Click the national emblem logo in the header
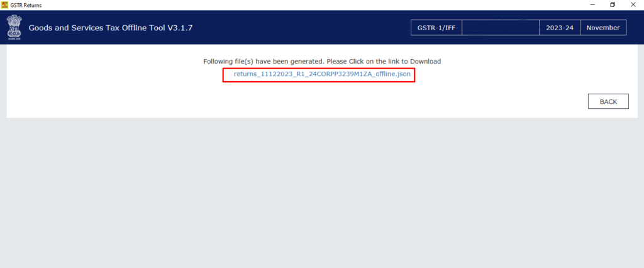This screenshot has height=268, width=644. tap(14, 28)
